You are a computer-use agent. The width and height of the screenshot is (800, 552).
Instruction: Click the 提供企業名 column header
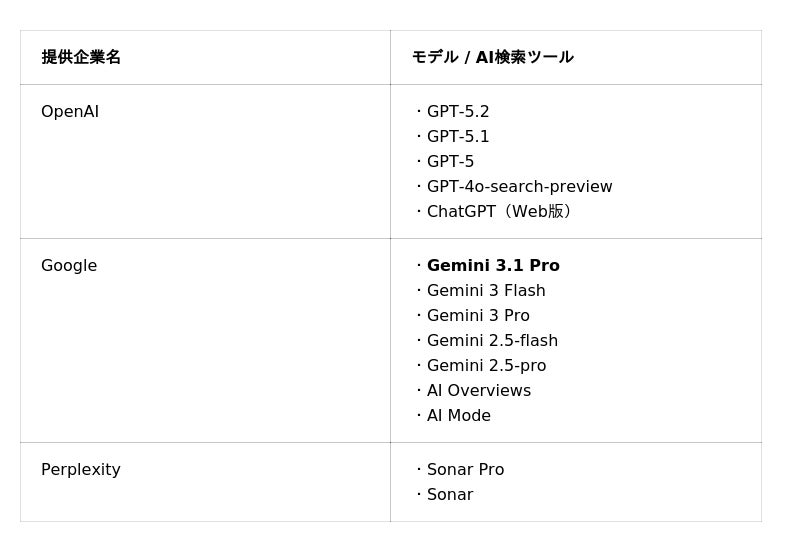[81, 57]
